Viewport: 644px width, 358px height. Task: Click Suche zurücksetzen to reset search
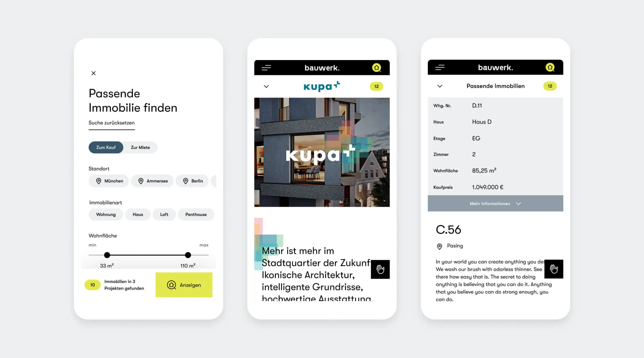point(112,123)
